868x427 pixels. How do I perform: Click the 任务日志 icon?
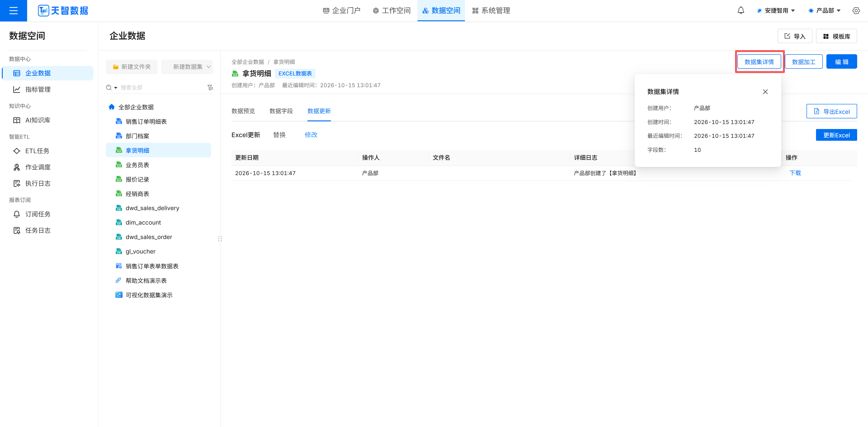coord(17,230)
